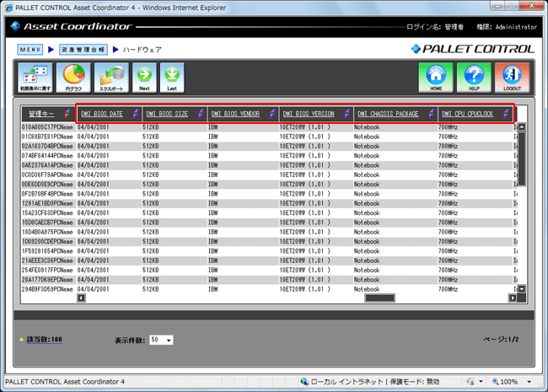Viewport: 548px width, 392px height.
Task: Select row 294B9F3D69PCName
Action: coord(269,289)
